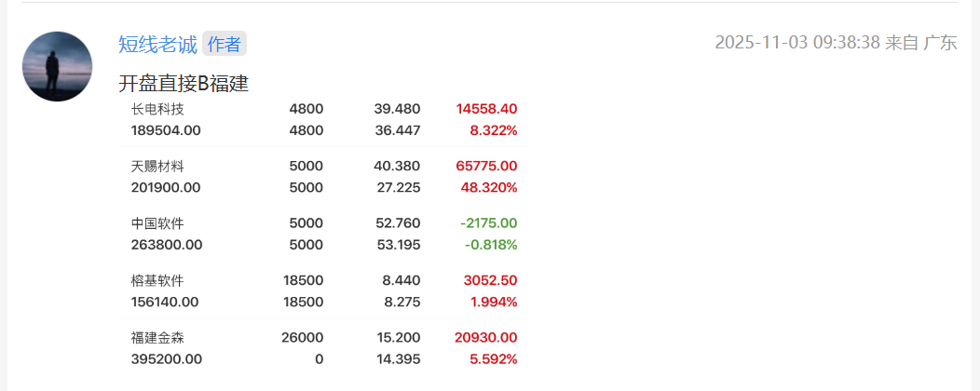Image resolution: width=980 pixels, height=391 pixels.
Task: Select the 福建金森 stock name
Action: (x=157, y=338)
